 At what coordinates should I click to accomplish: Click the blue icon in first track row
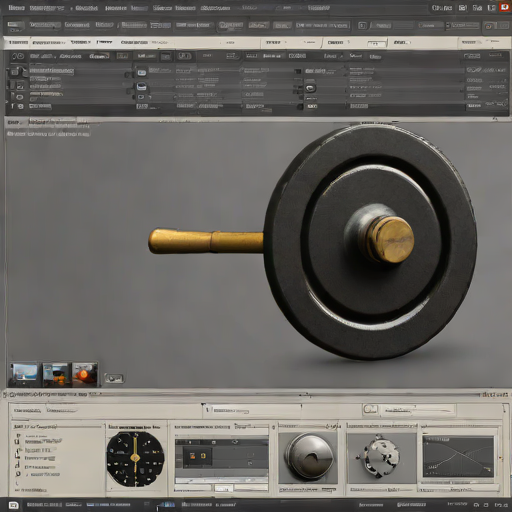point(142,72)
